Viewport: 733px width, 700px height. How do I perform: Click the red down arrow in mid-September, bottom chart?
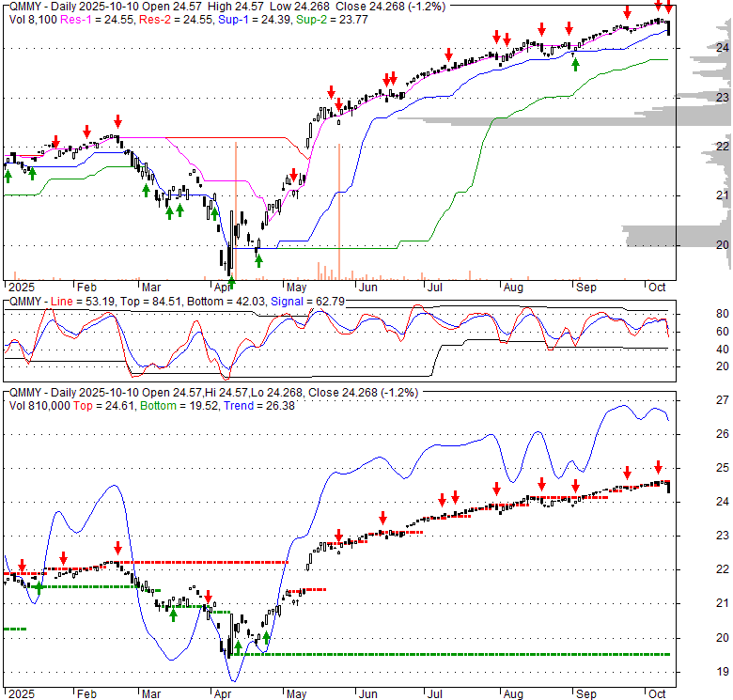[627, 472]
